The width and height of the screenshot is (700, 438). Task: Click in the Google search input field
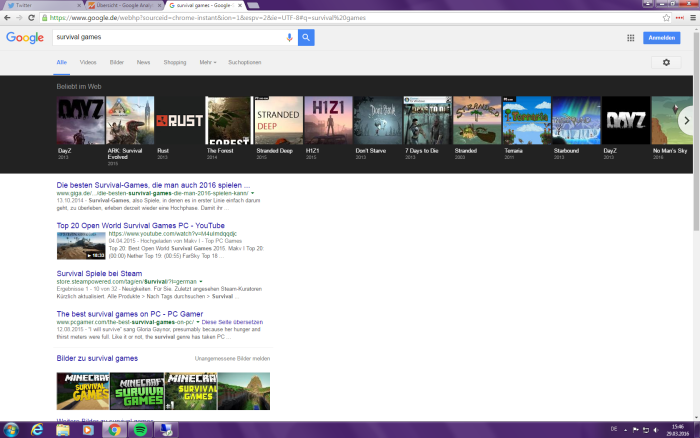[x=169, y=38]
